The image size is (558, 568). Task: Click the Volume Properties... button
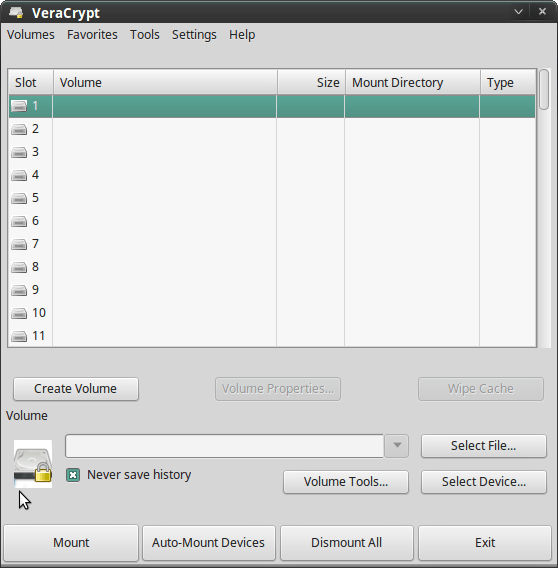[278, 389]
